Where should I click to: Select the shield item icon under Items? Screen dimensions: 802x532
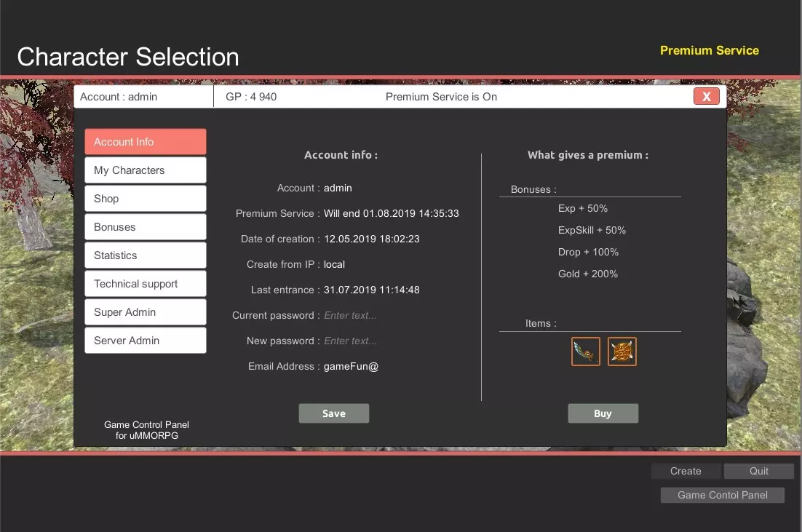point(622,351)
